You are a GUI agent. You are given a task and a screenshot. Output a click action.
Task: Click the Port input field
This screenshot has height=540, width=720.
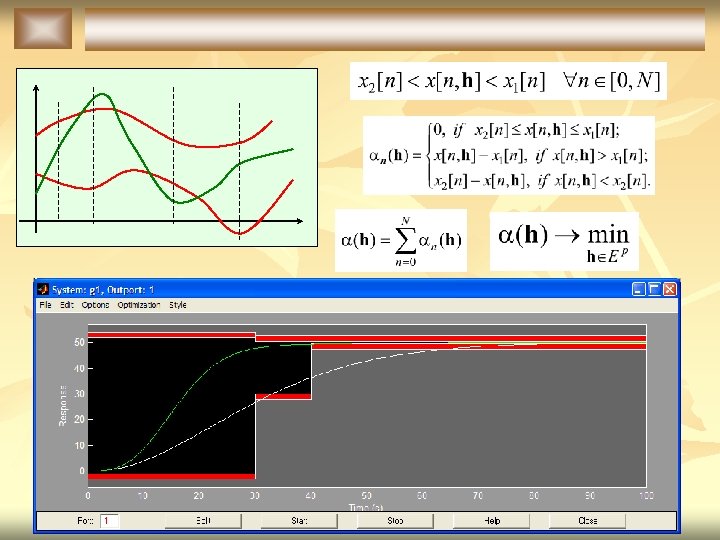click(109, 521)
